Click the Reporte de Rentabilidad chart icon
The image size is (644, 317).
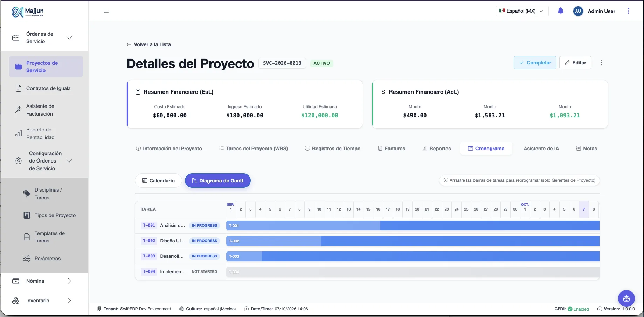click(x=19, y=133)
